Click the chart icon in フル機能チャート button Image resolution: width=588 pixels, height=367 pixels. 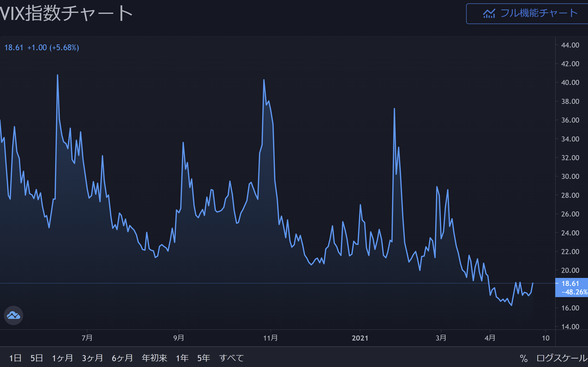(489, 14)
